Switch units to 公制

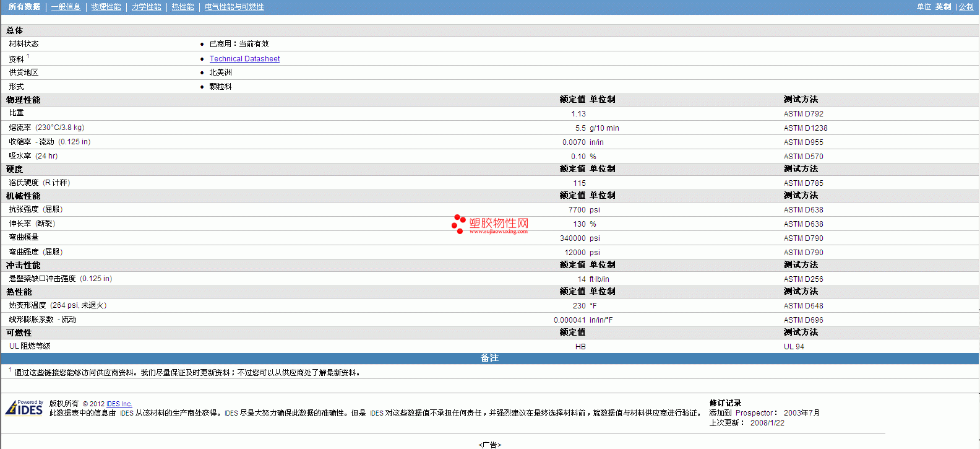pyautogui.click(x=966, y=7)
